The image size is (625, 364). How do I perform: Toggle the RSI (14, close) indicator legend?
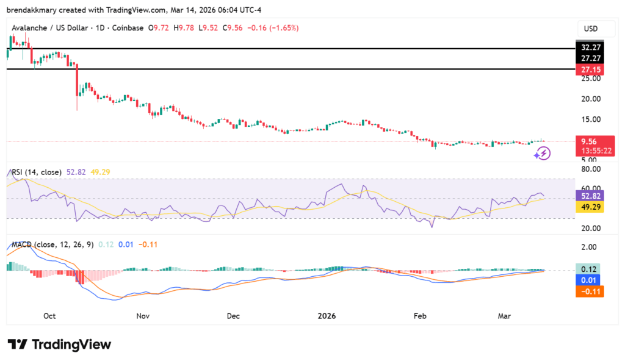point(37,173)
